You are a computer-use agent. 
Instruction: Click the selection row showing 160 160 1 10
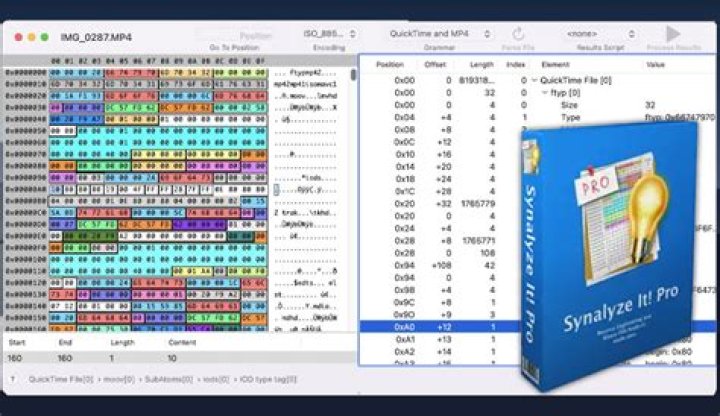click(179, 358)
